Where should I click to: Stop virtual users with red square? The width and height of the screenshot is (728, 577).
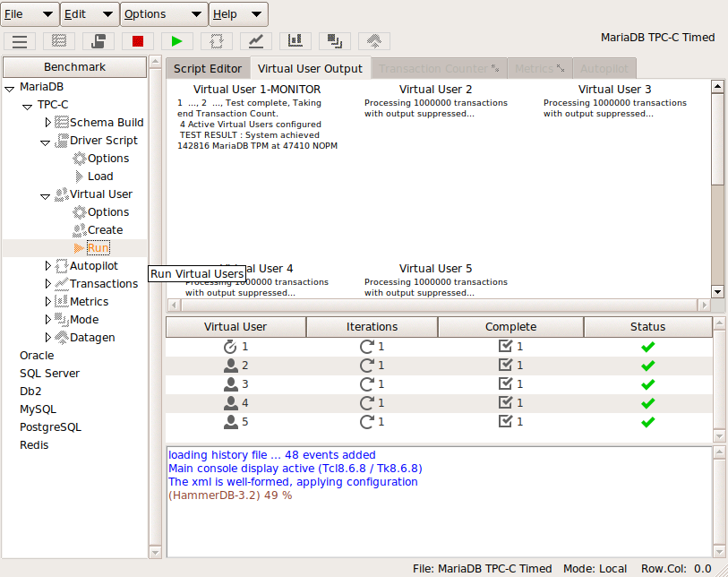[x=138, y=41]
